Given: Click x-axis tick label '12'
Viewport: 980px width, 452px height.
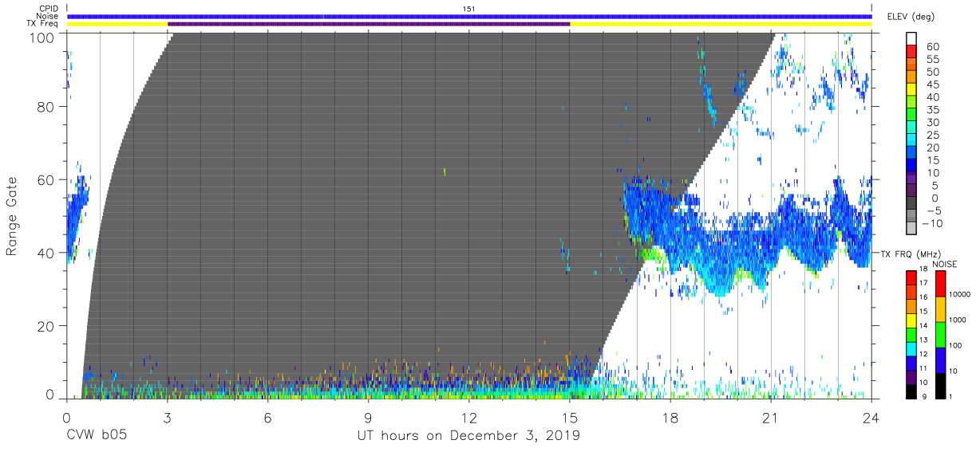Looking at the screenshot, I should [468, 417].
